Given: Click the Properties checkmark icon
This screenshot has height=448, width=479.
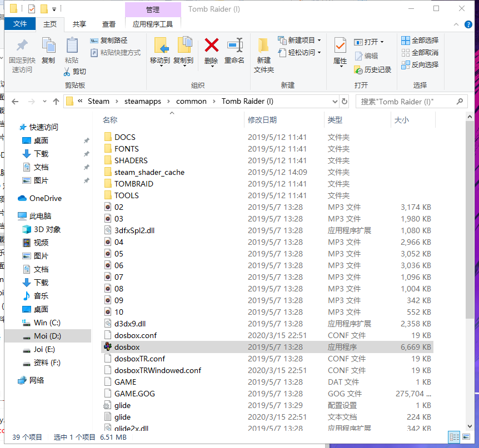Looking at the screenshot, I should (340, 46).
